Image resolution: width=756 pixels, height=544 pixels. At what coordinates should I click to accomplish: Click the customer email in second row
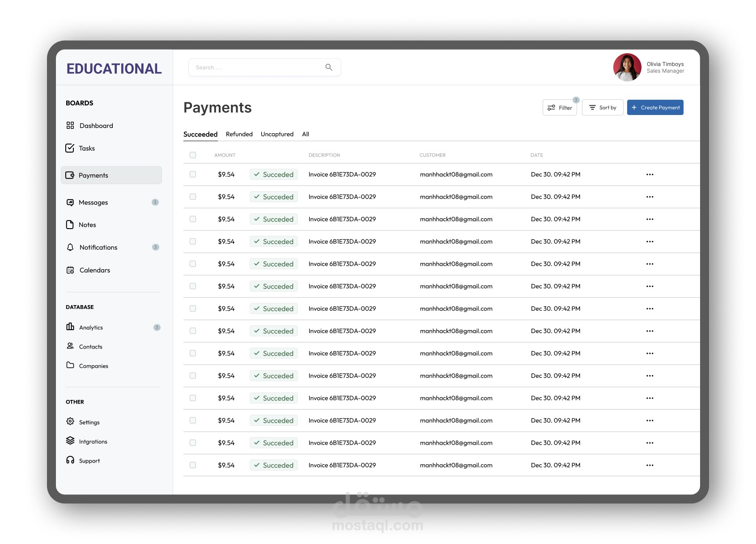[456, 197]
